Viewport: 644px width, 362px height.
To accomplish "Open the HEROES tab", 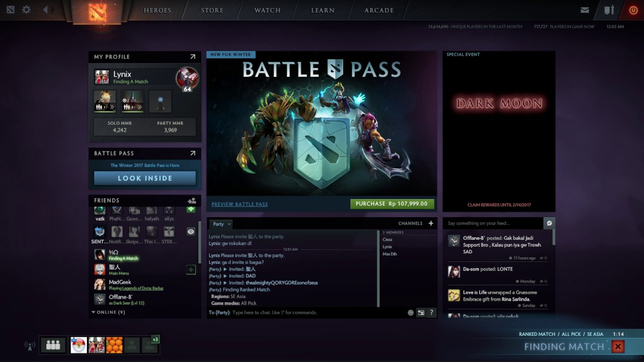I will point(157,11).
